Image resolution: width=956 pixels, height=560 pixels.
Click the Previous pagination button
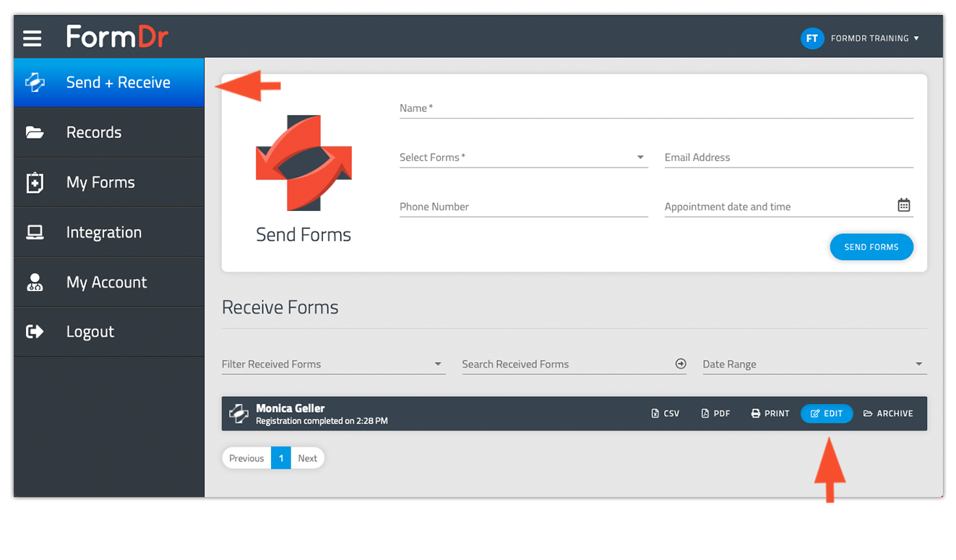[246, 458]
